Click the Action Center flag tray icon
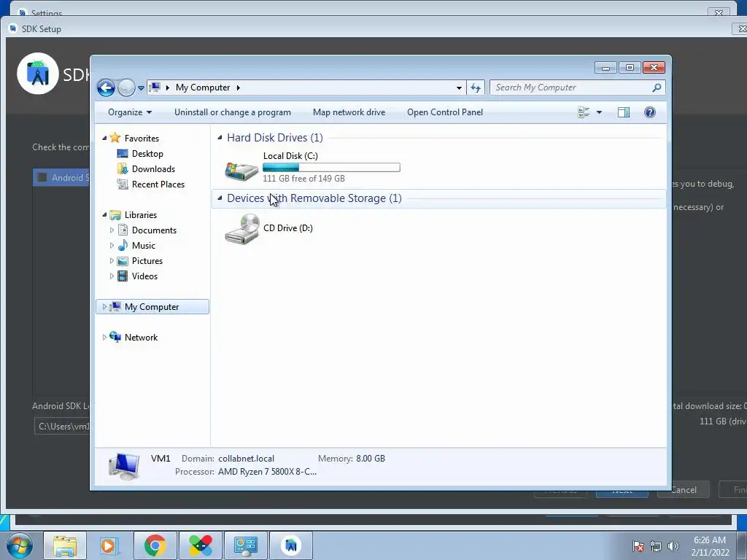Viewport: 747px width, 560px height. click(x=638, y=546)
